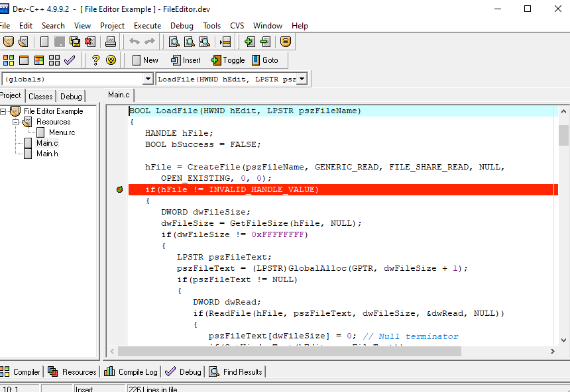Click the Add to project green plus icon
Image resolution: width=570 pixels, height=392 pixels.
click(250, 42)
